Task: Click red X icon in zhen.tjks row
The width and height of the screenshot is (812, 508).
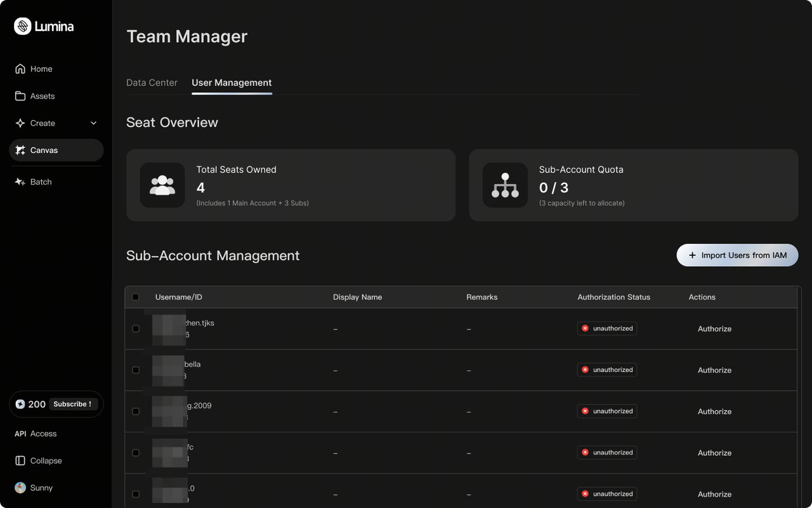Action: pos(585,328)
